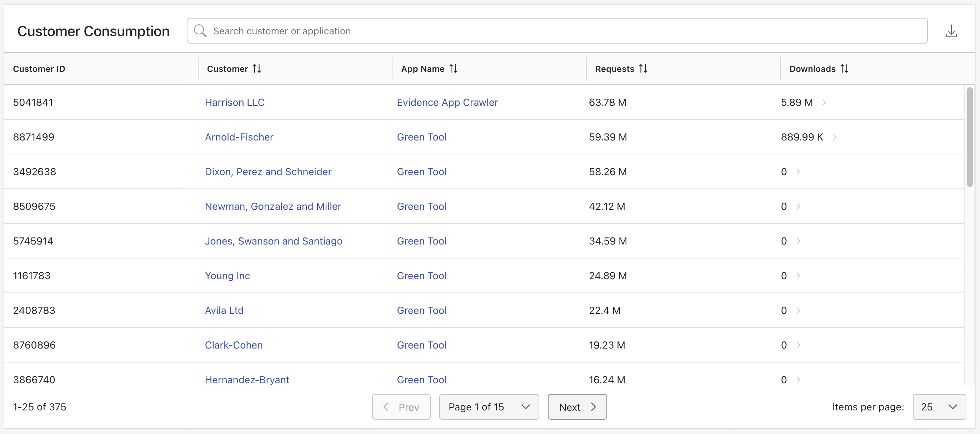This screenshot has height=434, width=980.
Task: Go to Next page
Action: (577, 406)
